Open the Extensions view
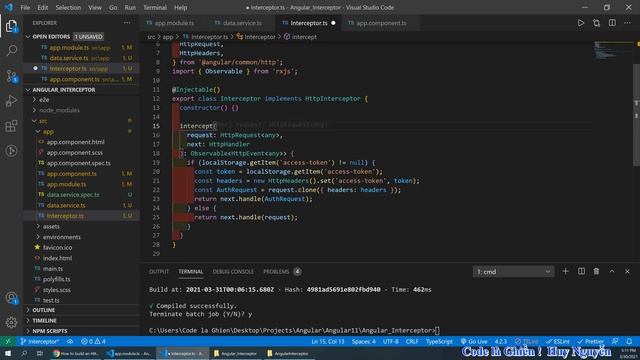640x360 pixels. pos(11,126)
